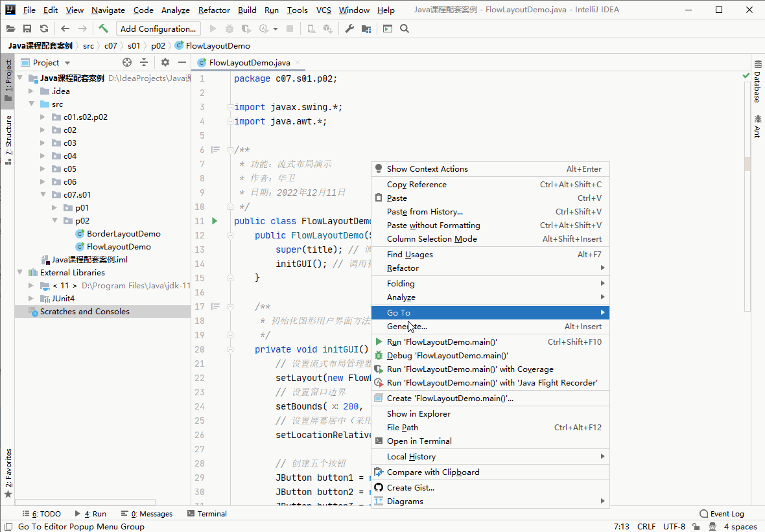Collapse the c07.s01 package node
The image size is (765, 532).
pos(43,194)
